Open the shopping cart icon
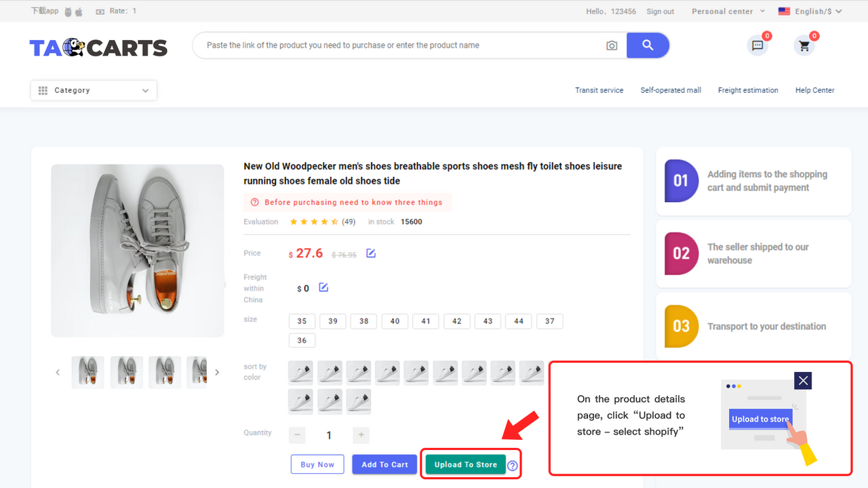This screenshot has width=868, height=488. 804,45
